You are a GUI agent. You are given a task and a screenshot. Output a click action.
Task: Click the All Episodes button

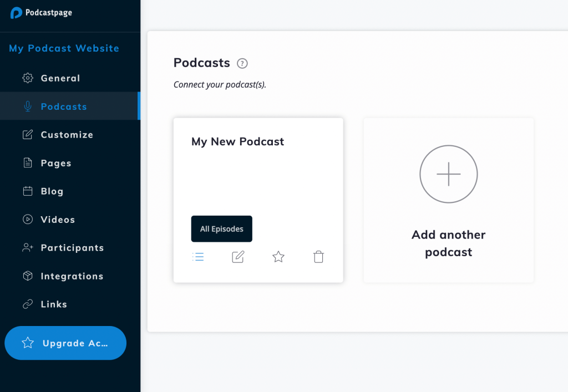[221, 228]
